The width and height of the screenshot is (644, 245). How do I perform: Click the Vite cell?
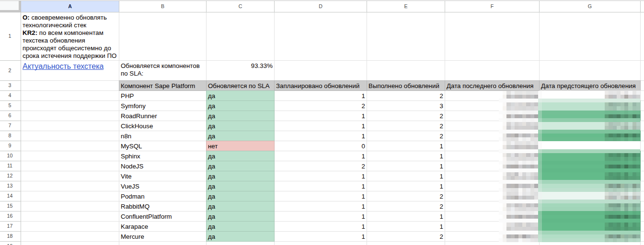coord(162,176)
